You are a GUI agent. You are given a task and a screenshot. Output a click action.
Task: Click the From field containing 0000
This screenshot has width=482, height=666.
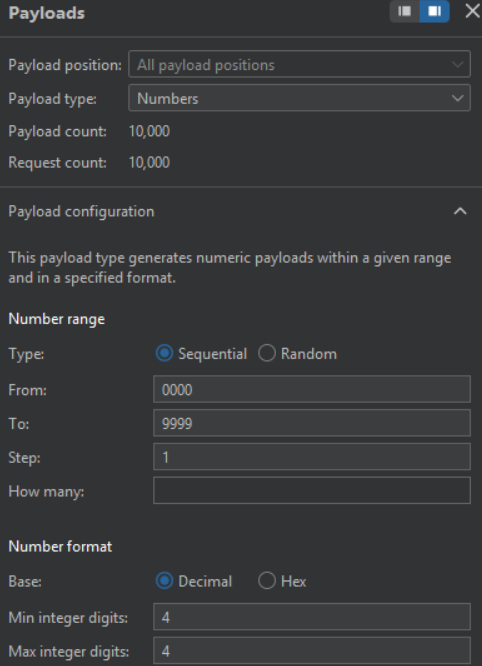click(x=312, y=389)
